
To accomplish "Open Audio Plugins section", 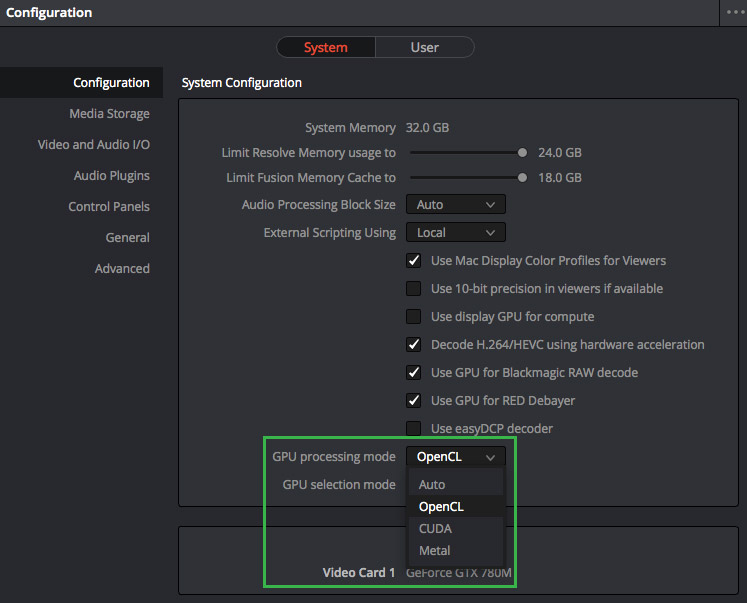I will [x=111, y=176].
